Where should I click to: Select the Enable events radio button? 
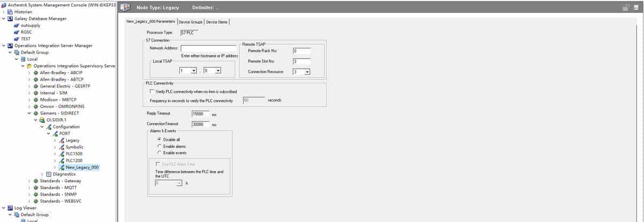159,153
